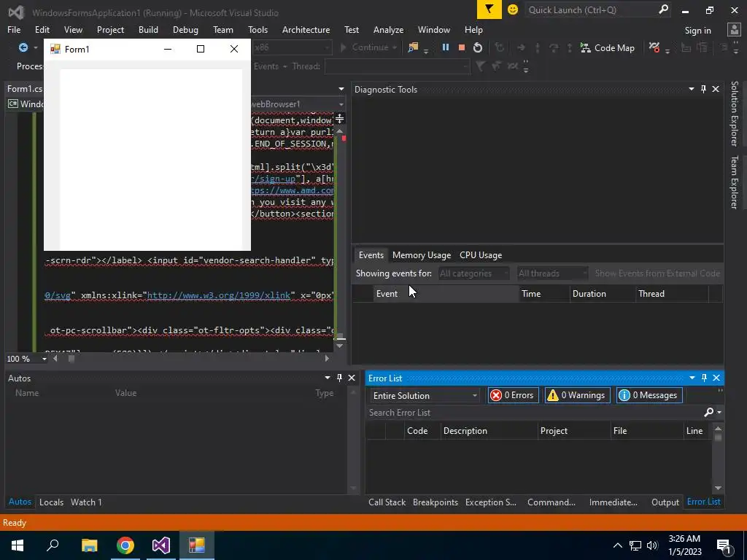Click the Error List search magnifier icon

tap(709, 412)
